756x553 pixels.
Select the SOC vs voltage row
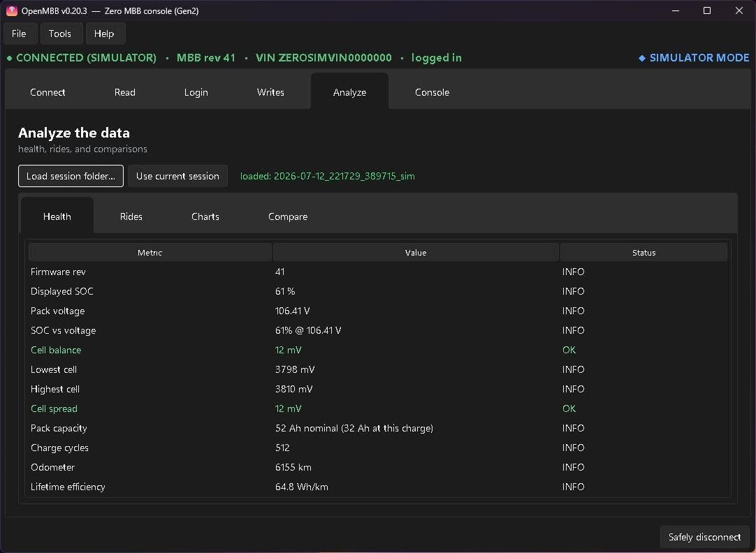(378, 330)
